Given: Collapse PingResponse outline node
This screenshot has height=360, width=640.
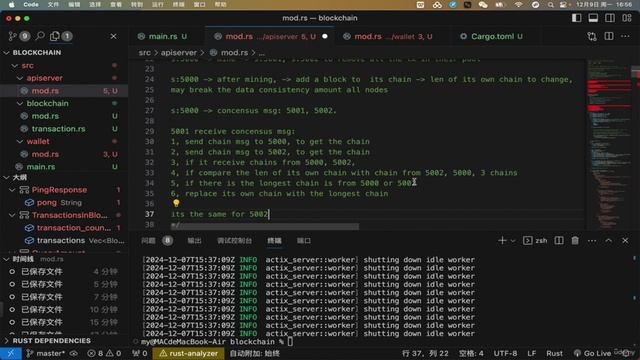Looking at the screenshot, I should point(12,190).
